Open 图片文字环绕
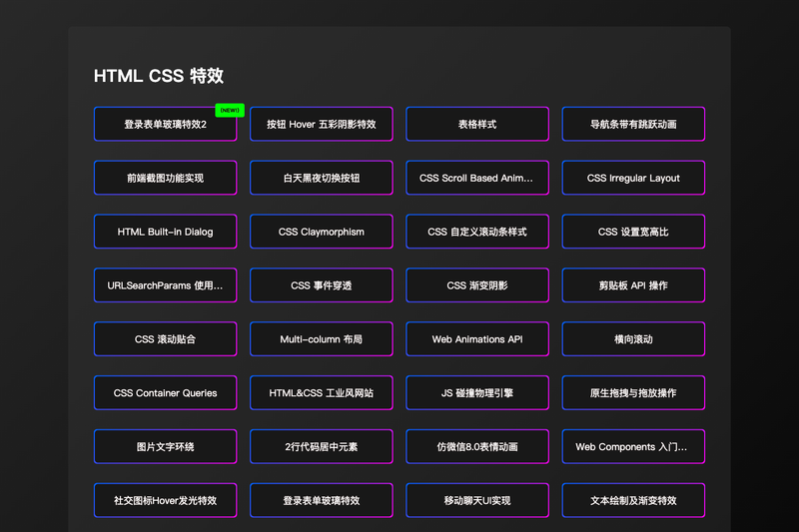This screenshot has width=799, height=532. tap(165, 446)
